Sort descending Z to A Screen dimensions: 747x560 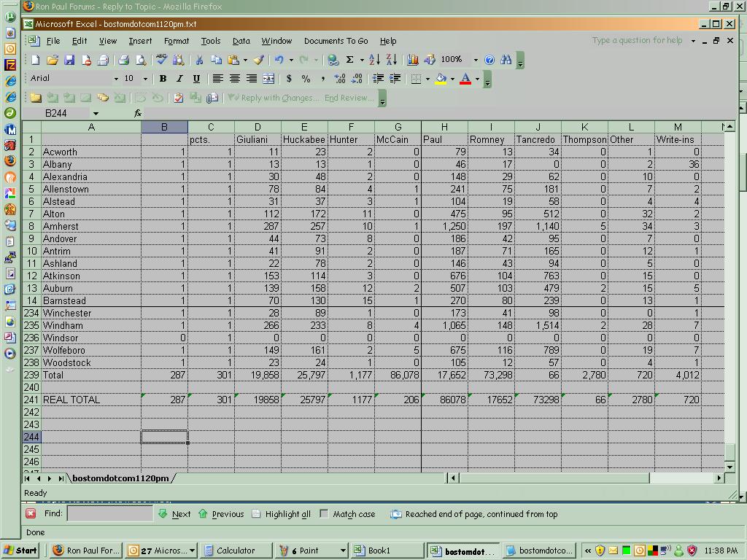[392, 60]
